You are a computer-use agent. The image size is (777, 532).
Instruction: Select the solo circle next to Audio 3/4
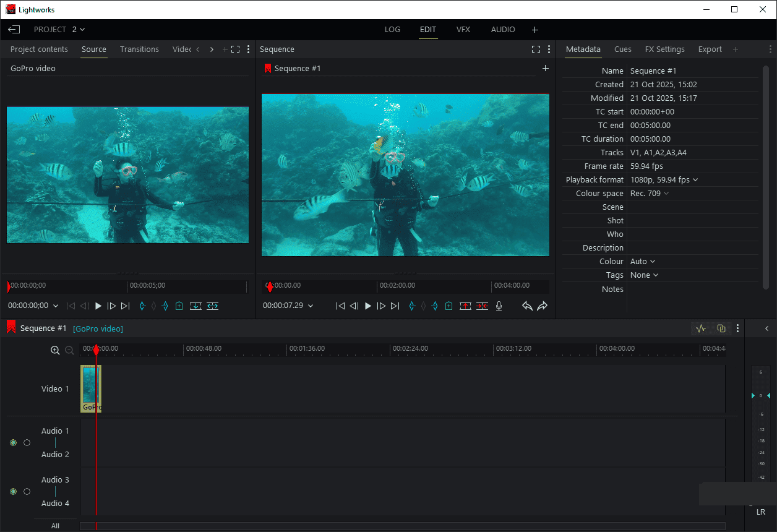[x=27, y=491]
